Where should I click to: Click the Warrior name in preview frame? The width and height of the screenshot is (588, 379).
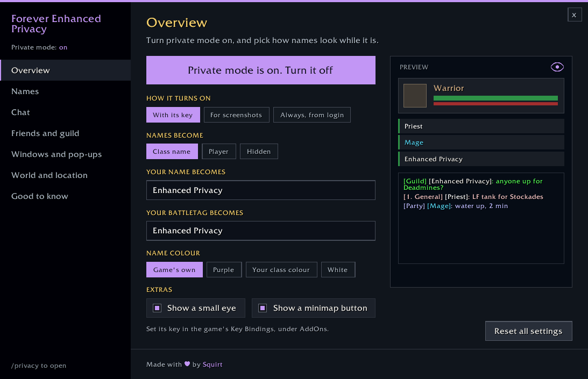tap(449, 88)
